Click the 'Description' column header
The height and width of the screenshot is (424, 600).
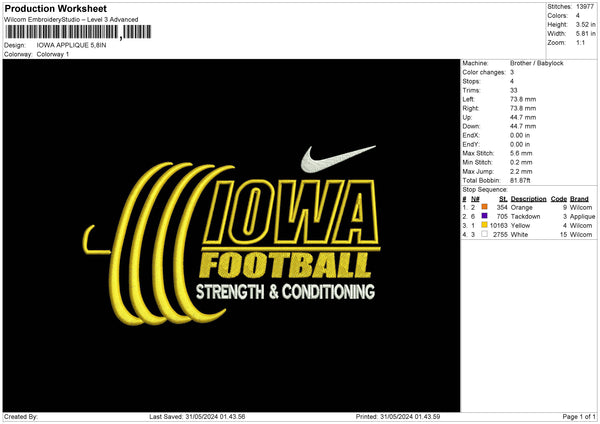528,199
